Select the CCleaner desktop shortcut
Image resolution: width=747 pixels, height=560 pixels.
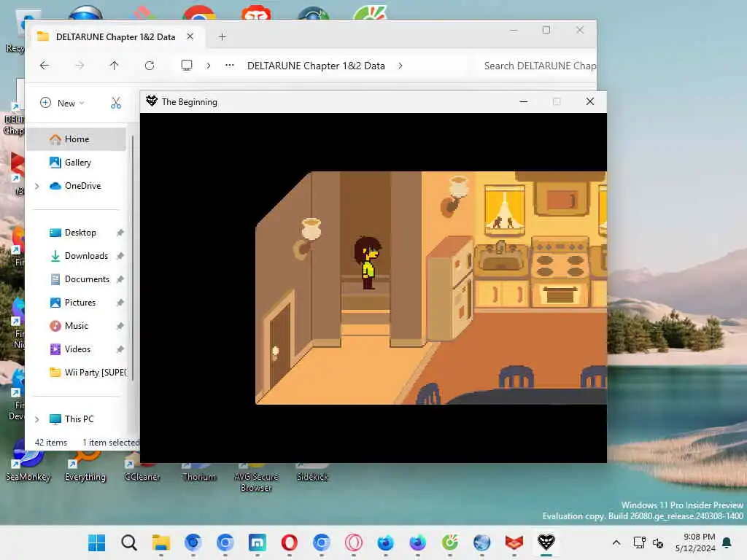point(142,468)
